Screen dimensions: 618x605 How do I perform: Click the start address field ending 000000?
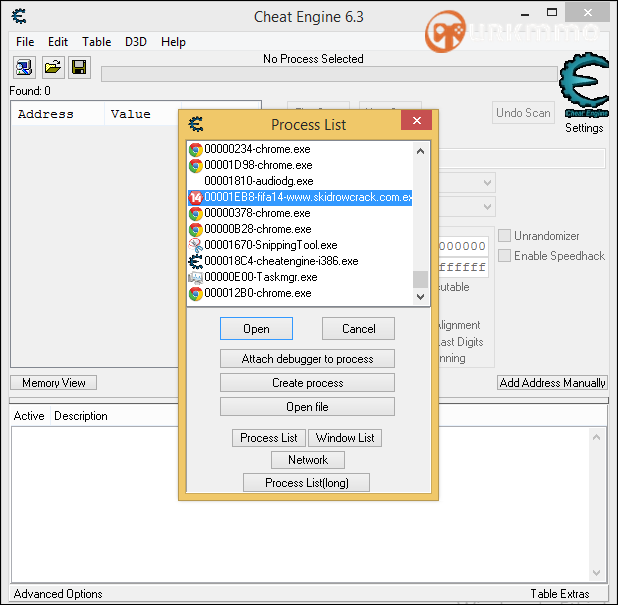[464, 246]
